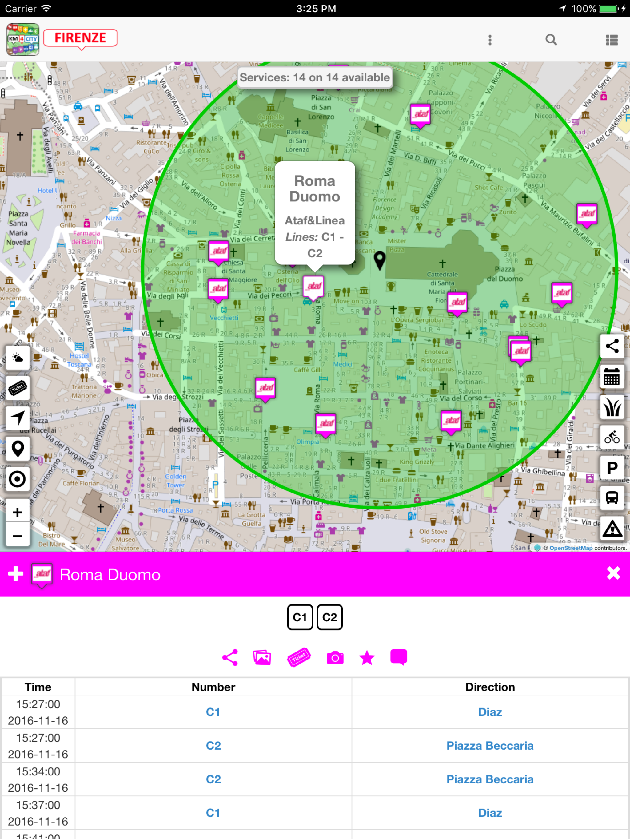The height and width of the screenshot is (840, 630).
Task: Open the list view menu icon
Action: [x=612, y=40]
